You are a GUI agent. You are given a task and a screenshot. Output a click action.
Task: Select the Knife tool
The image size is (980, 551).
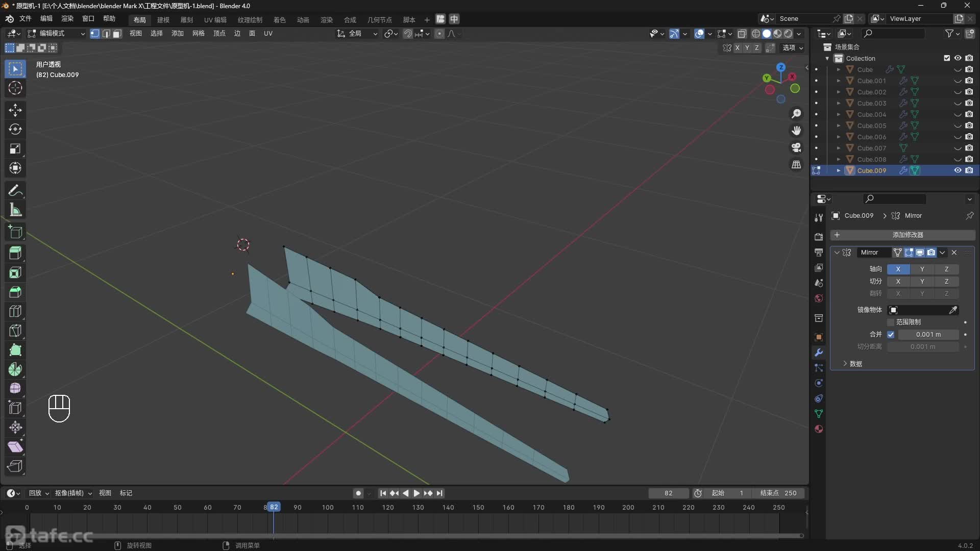15,331
